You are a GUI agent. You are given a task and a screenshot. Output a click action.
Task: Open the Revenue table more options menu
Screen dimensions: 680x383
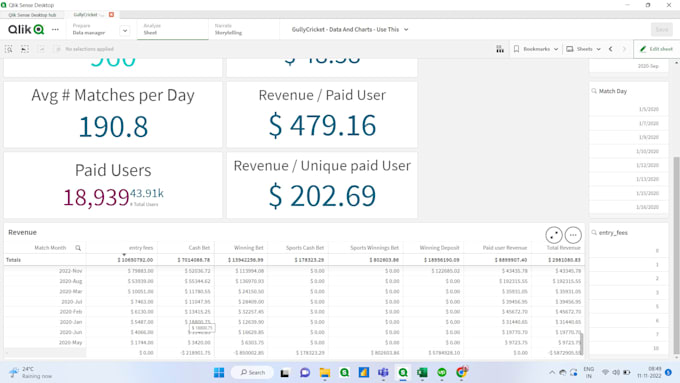click(x=573, y=235)
